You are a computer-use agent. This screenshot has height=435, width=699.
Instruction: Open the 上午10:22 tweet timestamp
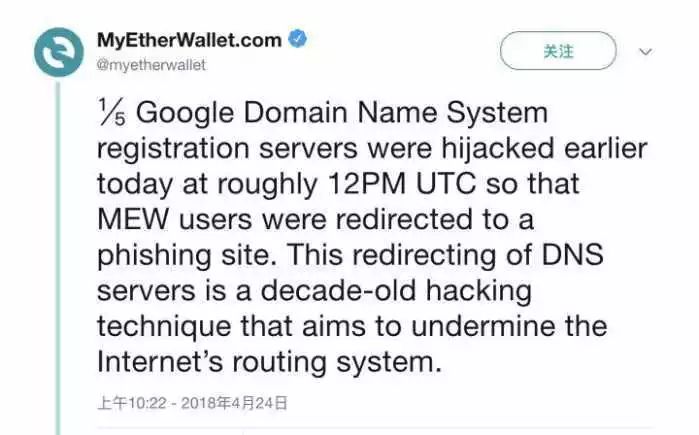[x=132, y=403]
